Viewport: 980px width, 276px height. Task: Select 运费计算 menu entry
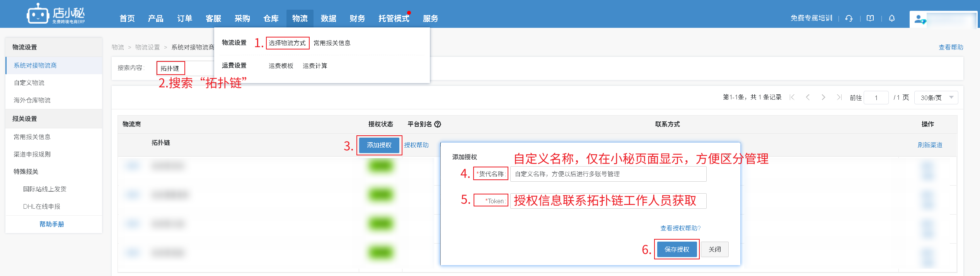(315, 66)
